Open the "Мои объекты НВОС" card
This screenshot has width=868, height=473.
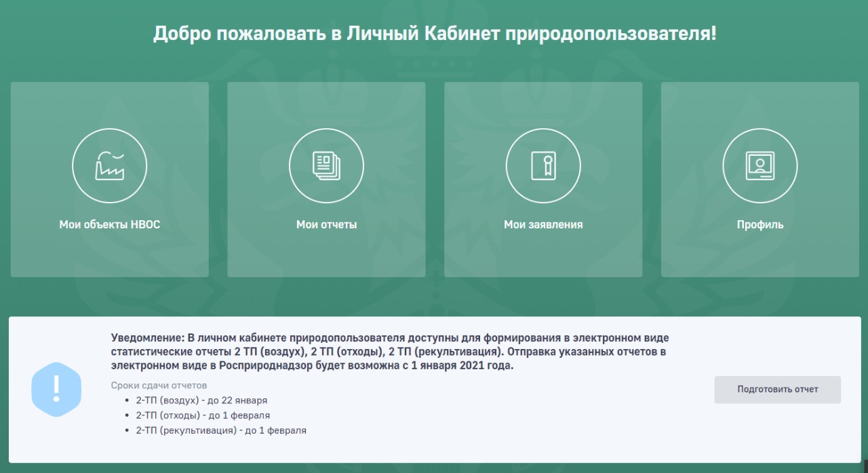pyautogui.click(x=109, y=179)
